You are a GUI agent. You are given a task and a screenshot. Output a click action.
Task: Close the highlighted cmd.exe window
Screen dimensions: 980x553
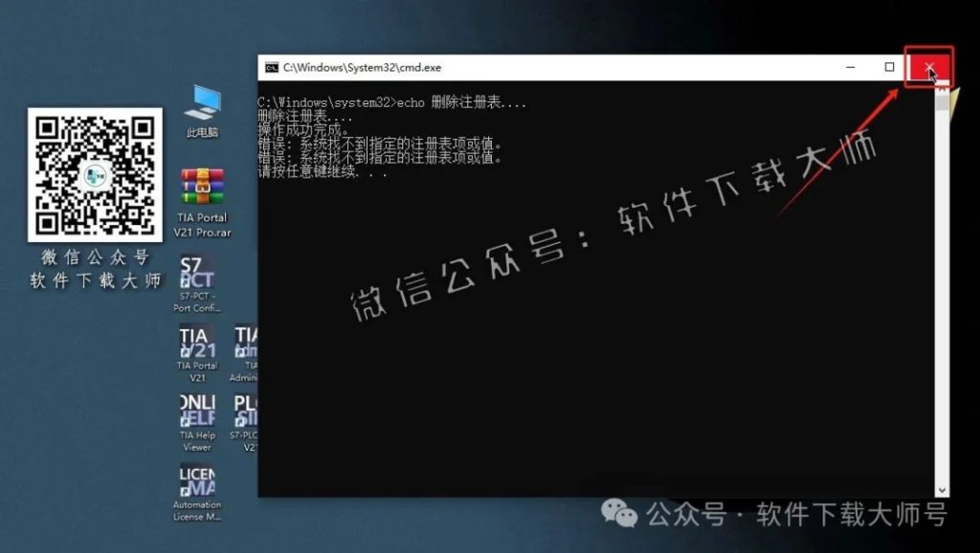[x=929, y=68]
